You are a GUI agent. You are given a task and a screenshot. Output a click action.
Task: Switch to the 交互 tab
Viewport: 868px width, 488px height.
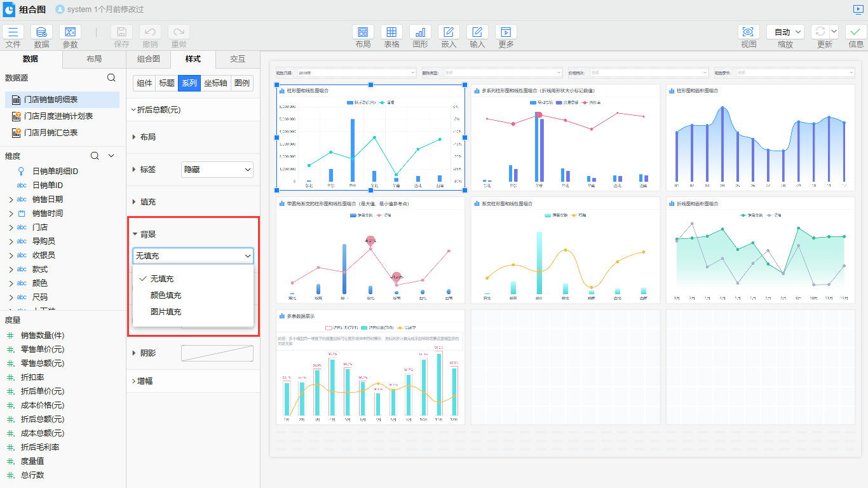click(x=238, y=59)
